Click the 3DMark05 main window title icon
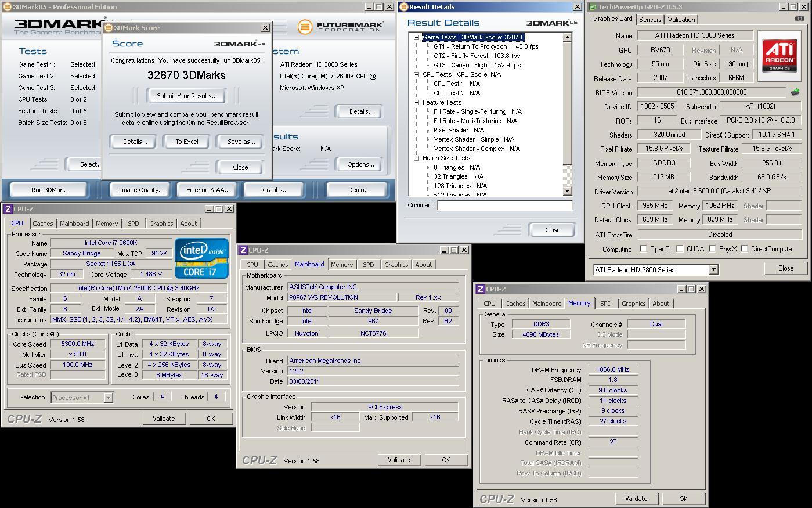The image size is (812, 508). pyautogui.click(x=7, y=7)
